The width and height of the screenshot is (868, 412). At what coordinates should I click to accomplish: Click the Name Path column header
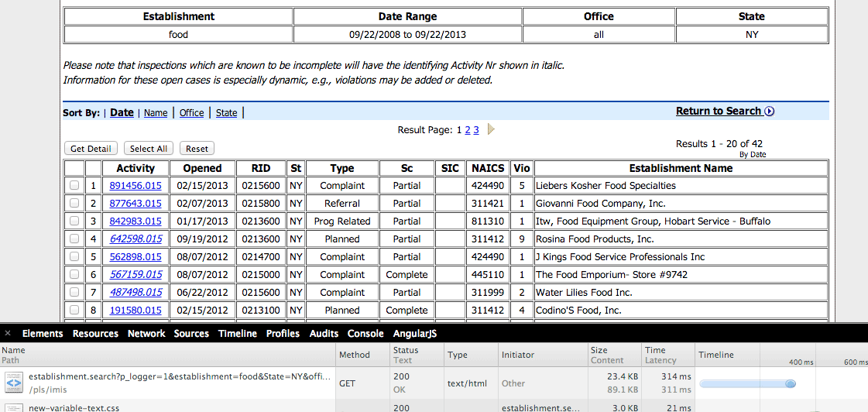coord(168,355)
